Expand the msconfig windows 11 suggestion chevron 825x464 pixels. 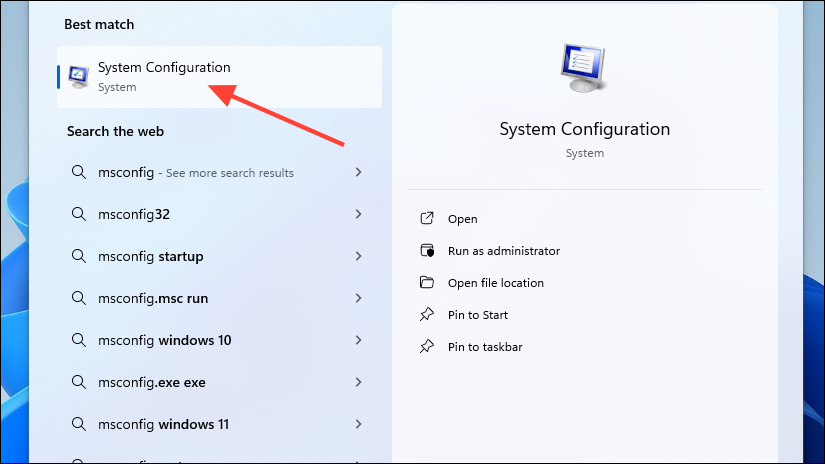coord(358,424)
